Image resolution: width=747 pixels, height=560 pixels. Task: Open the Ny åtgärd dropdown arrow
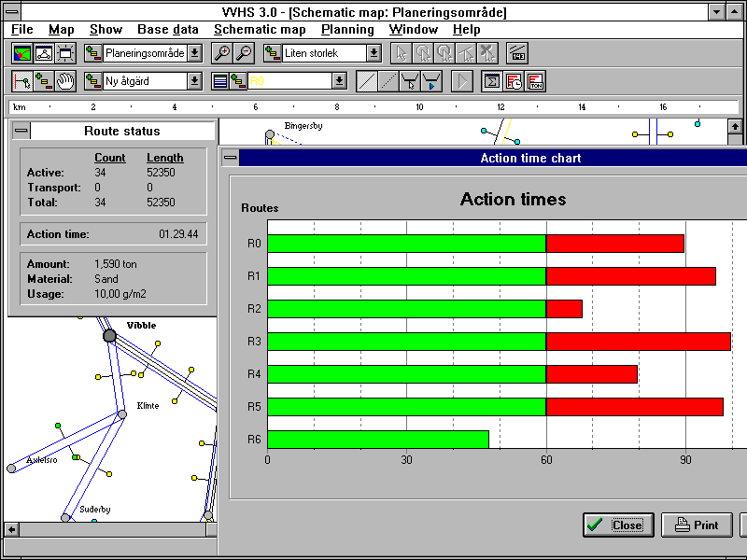coord(194,81)
